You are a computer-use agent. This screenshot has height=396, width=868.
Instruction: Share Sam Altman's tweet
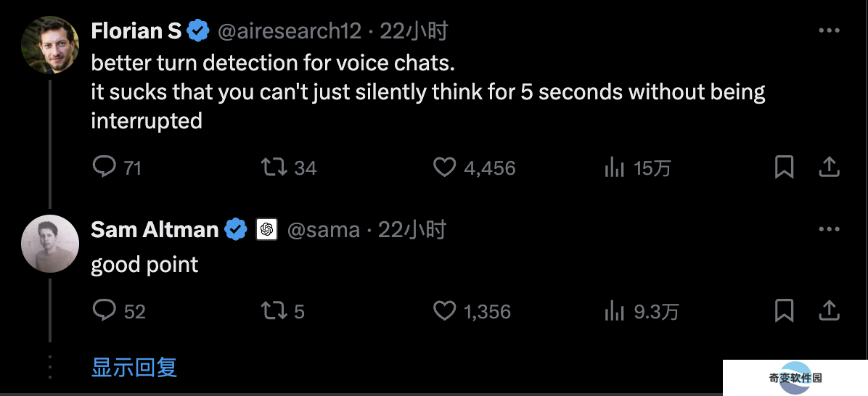click(830, 310)
